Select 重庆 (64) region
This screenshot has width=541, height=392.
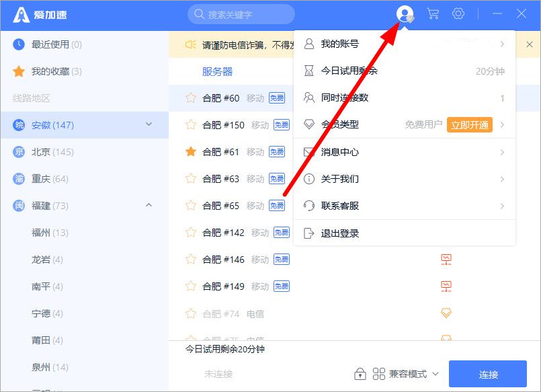pyautogui.click(x=85, y=179)
